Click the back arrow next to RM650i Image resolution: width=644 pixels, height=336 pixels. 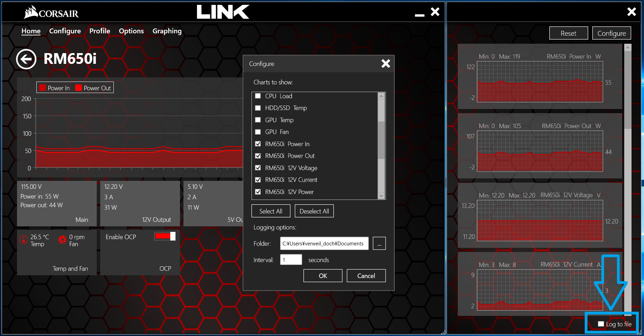[x=26, y=59]
